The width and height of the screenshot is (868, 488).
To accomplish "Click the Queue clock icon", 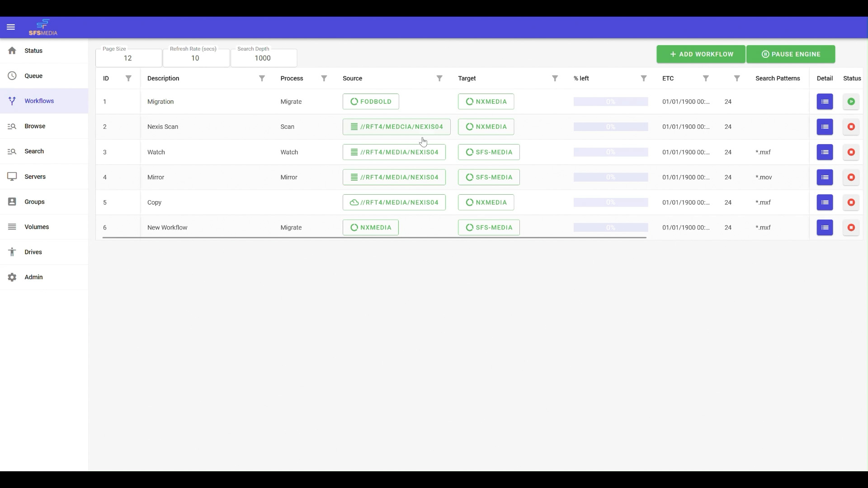I will pyautogui.click(x=12, y=76).
